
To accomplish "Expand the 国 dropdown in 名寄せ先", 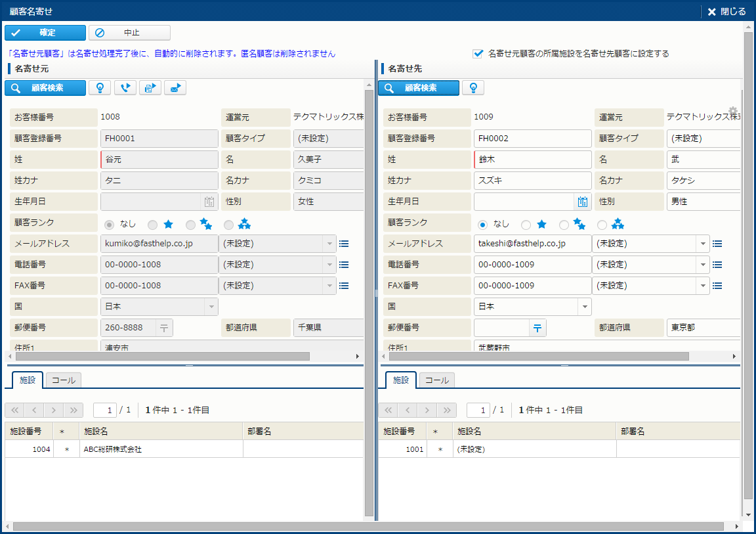I will click(x=583, y=307).
